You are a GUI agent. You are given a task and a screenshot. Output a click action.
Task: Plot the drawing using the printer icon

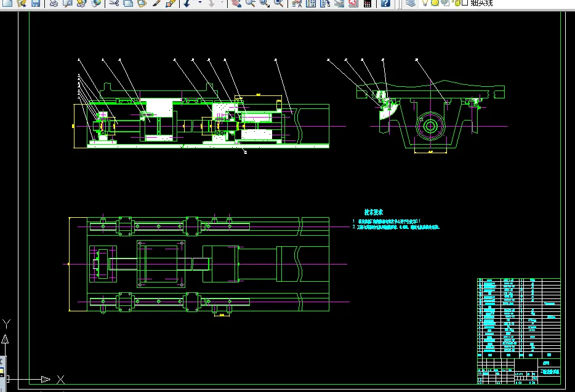pos(54,3)
